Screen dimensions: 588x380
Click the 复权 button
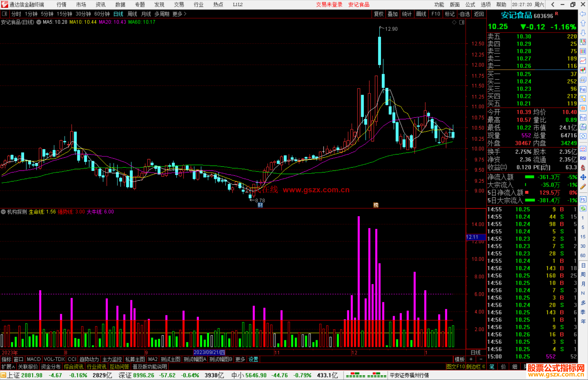coord(379,14)
